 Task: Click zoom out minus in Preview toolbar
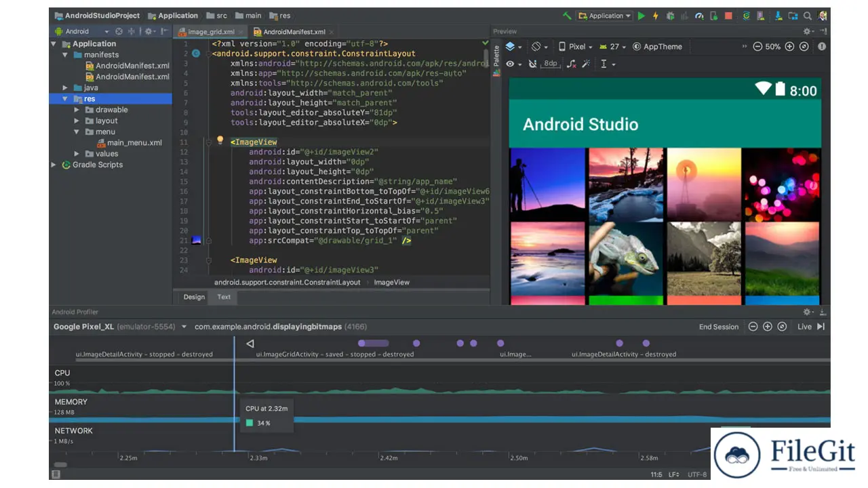[757, 47]
